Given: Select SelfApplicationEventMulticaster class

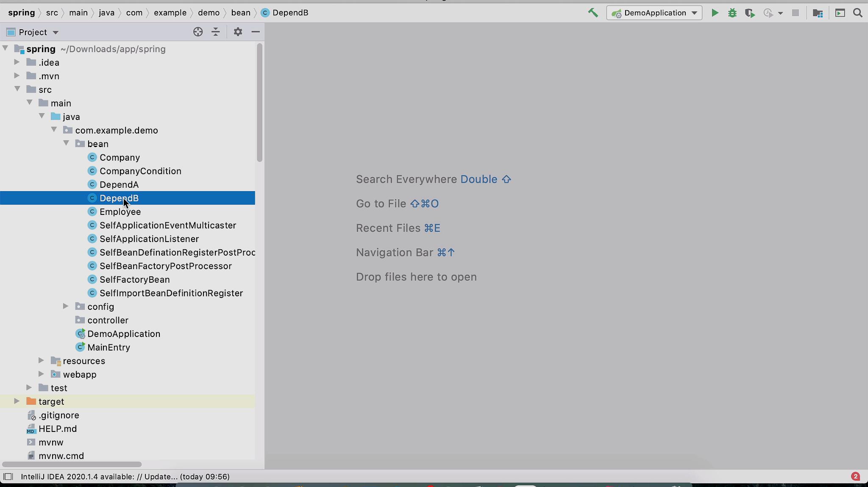Looking at the screenshot, I should (168, 225).
